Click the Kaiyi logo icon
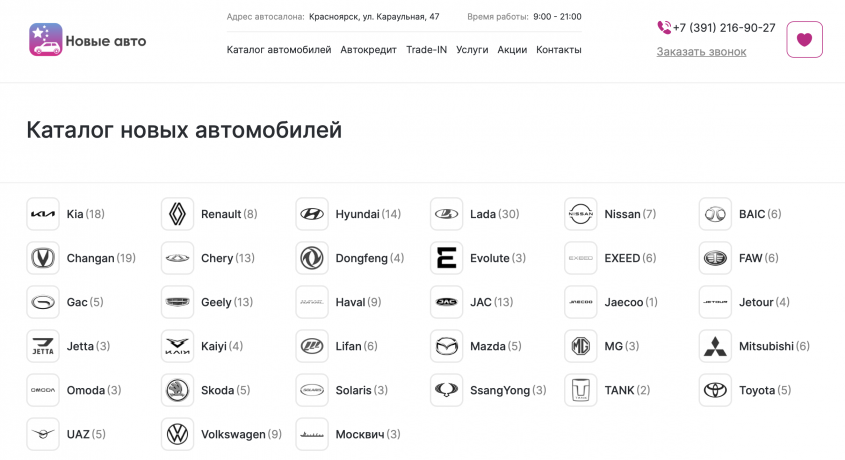Screen dimensions: 845x460 (x=177, y=346)
